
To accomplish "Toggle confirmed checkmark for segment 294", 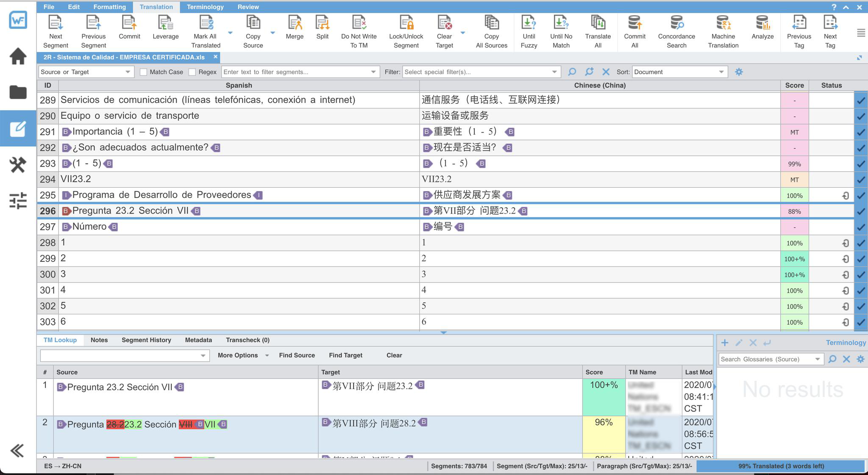I will click(861, 180).
